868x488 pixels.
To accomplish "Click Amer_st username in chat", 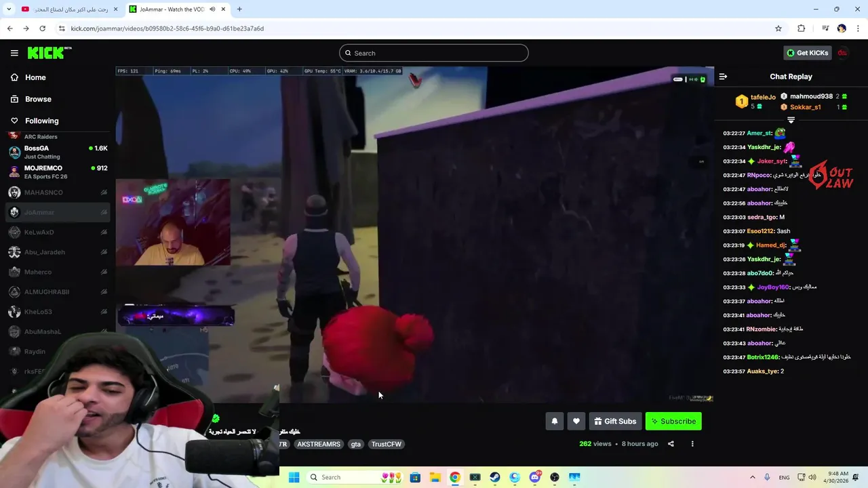I will [759, 134].
